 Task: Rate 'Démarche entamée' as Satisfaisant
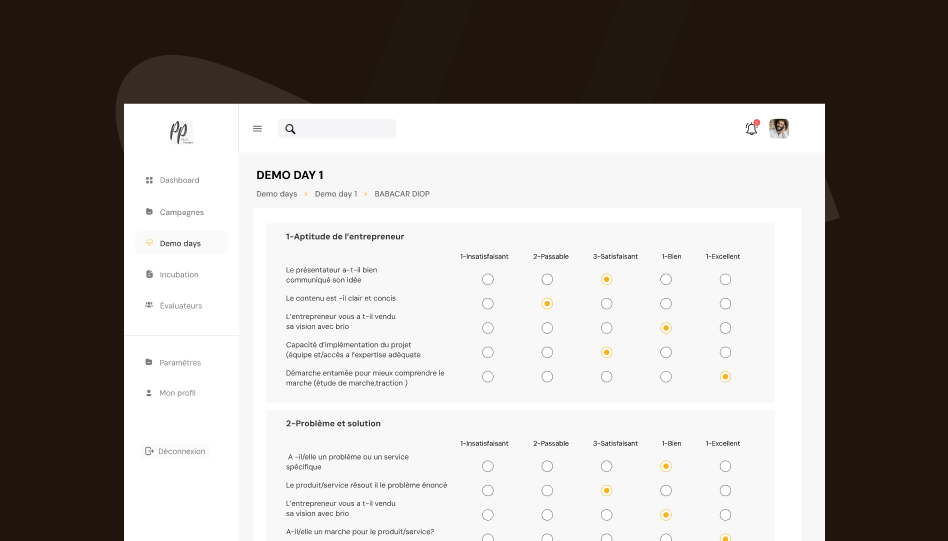(x=606, y=377)
